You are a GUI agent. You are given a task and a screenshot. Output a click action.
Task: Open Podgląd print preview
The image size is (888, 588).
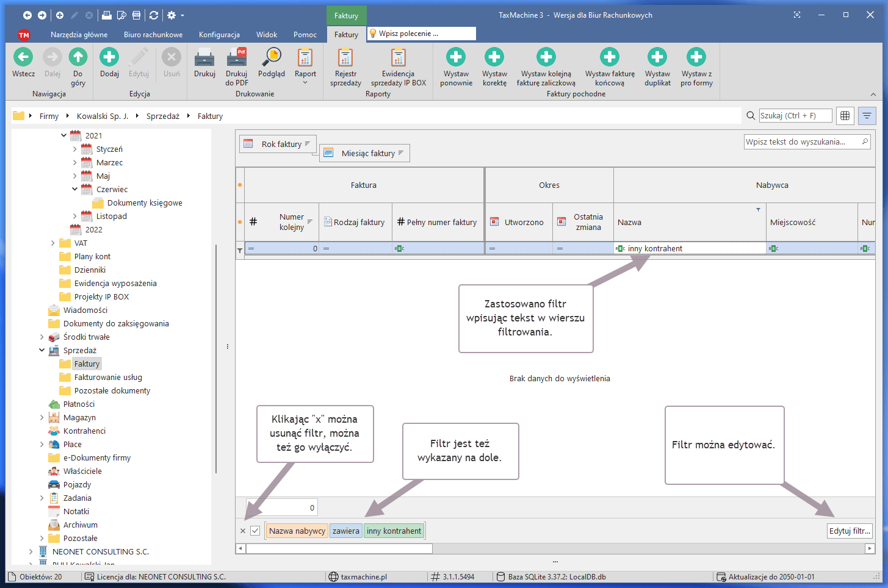tap(271, 59)
